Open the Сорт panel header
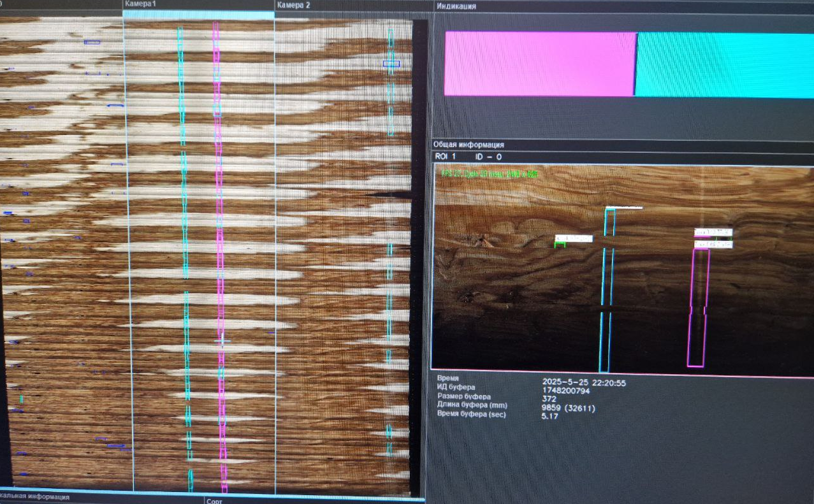This screenshot has height=504, width=814. 214,500
